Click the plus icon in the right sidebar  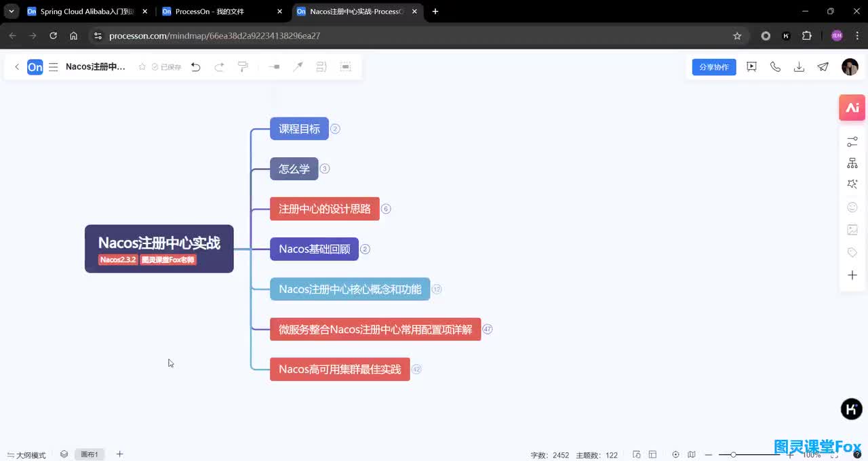(x=852, y=275)
